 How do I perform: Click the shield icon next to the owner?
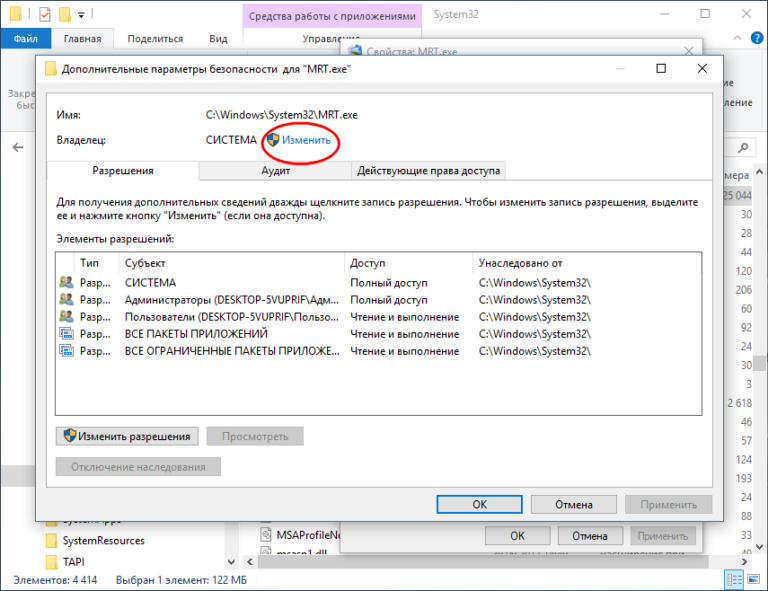pos(272,141)
